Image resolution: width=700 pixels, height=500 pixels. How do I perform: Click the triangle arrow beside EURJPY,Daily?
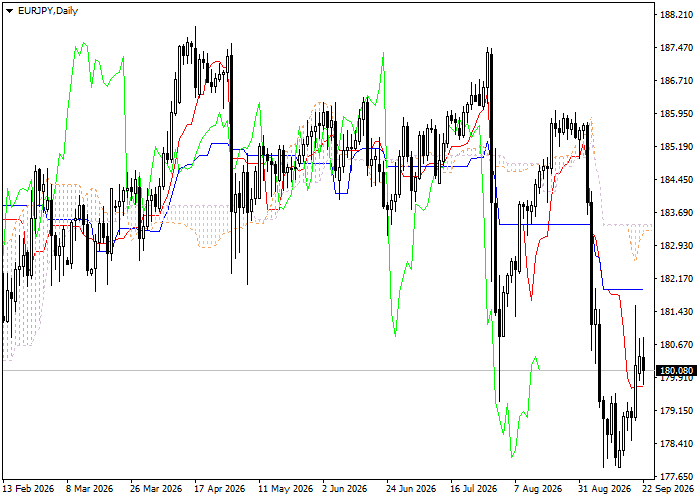tap(9, 11)
